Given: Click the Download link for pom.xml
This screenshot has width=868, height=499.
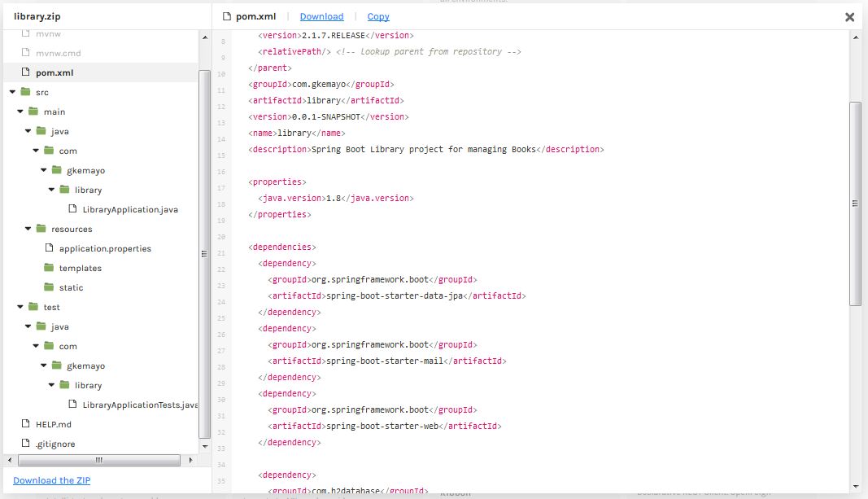Looking at the screenshot, I should pos(321,16).
